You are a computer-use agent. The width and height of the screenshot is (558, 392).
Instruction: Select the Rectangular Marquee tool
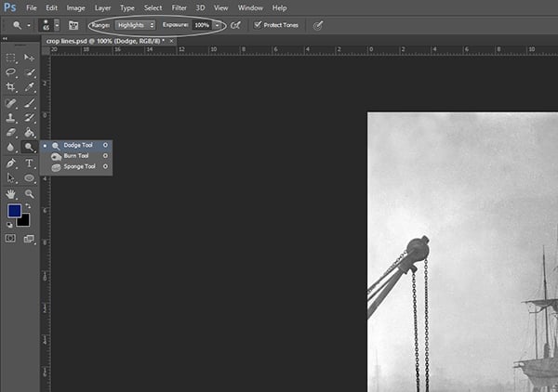10,58
